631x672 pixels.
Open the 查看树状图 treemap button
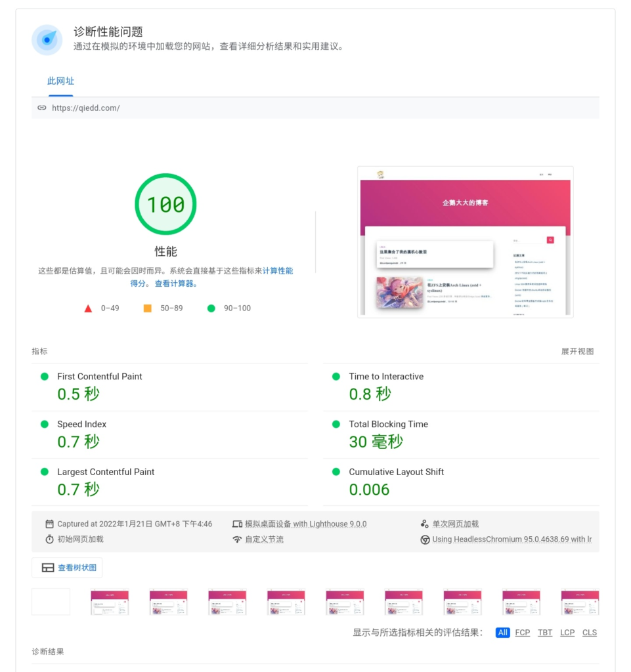coord(67,568)
